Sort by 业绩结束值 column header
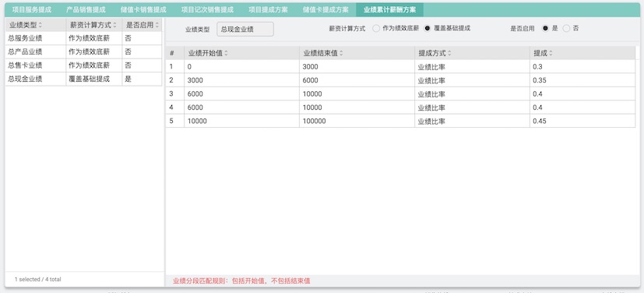The width and height of the screenshot is (644, 293). point(357,53)
